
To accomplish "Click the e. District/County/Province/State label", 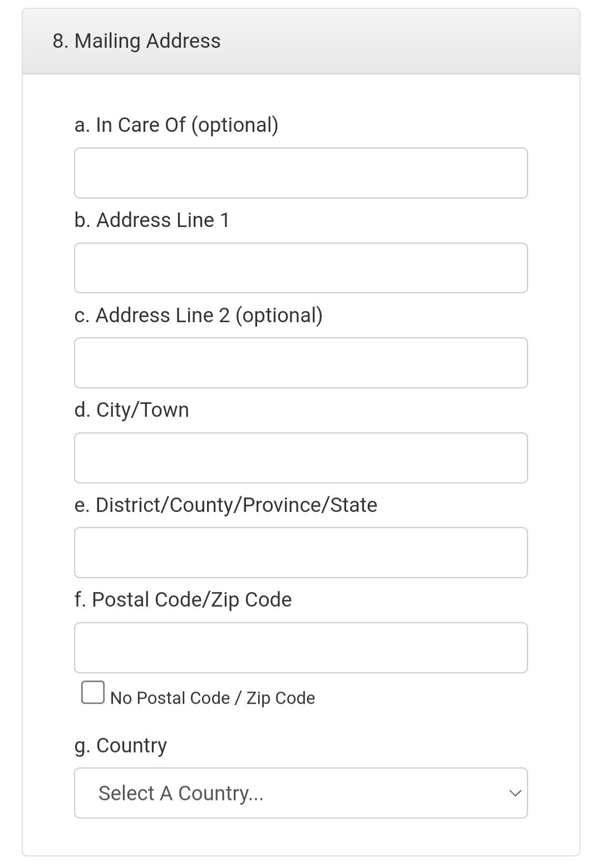I will [x=226, y=505].
